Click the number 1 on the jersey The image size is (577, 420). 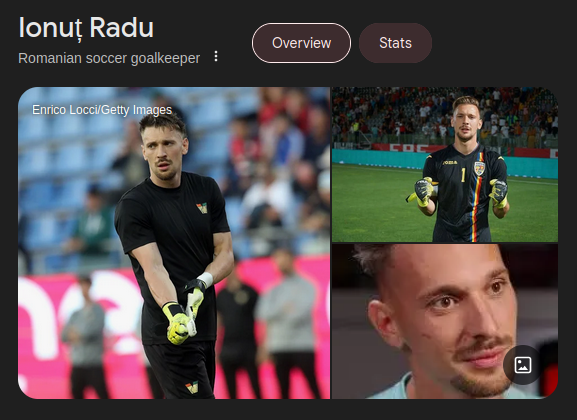[x=463, y=175]
